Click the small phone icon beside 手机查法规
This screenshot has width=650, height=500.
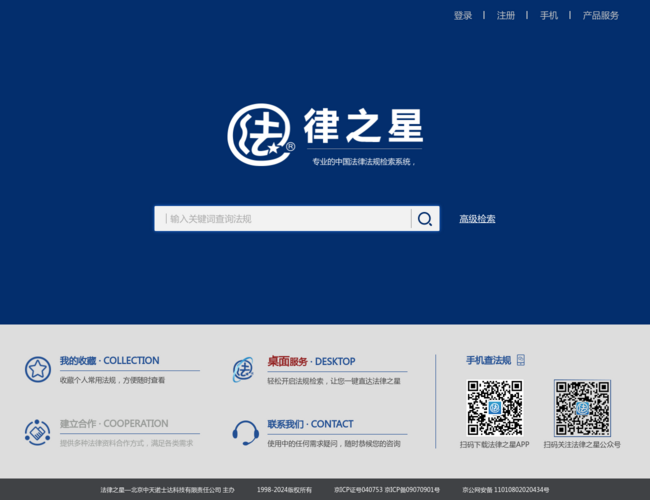tap(521, 360)
